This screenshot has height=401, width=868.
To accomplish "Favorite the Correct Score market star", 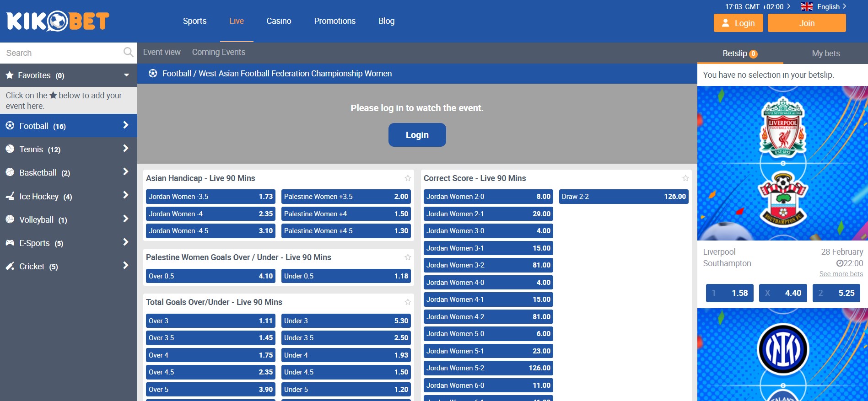I will point(685,178).
